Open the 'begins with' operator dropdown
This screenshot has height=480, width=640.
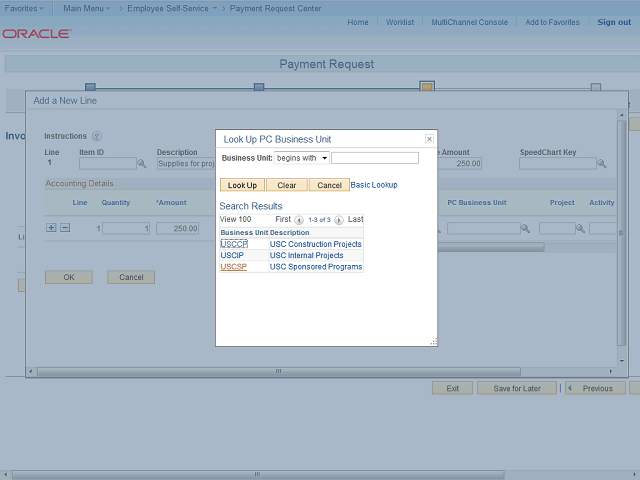pos(302,158)
